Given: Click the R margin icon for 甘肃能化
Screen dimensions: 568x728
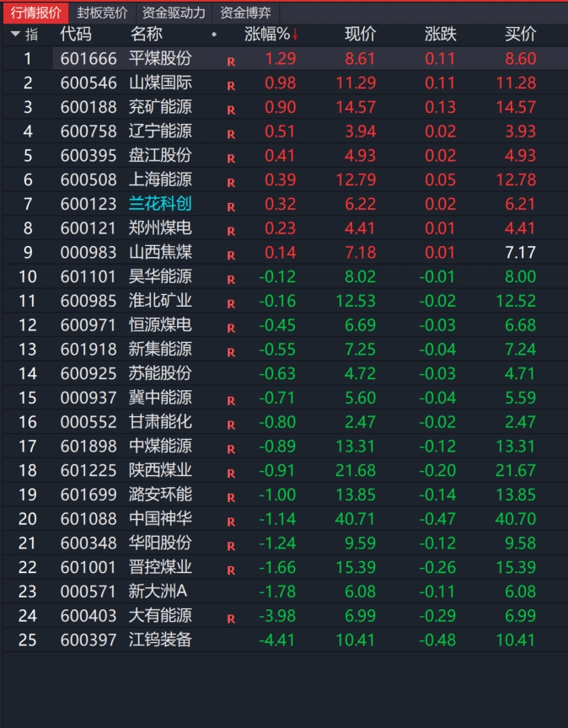Looking at the screenshot, I should 231,426.
